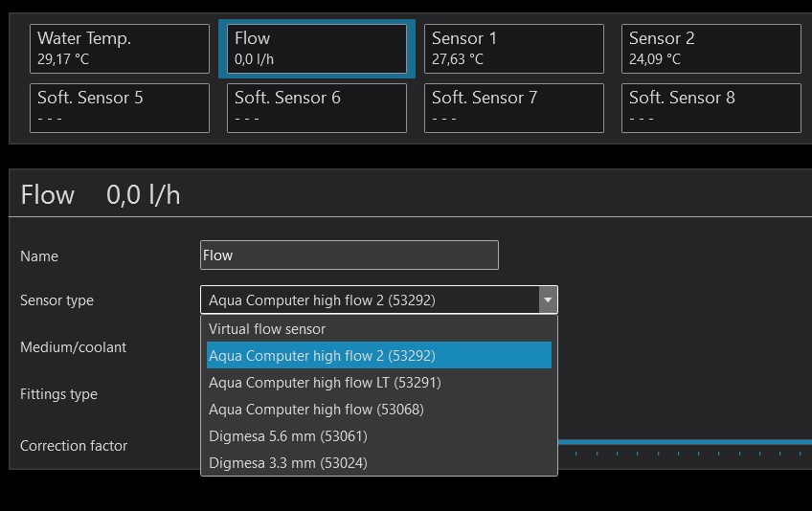Select the Soft. Sensor 5 tile
812x511 pixels.
click(119, 107)
